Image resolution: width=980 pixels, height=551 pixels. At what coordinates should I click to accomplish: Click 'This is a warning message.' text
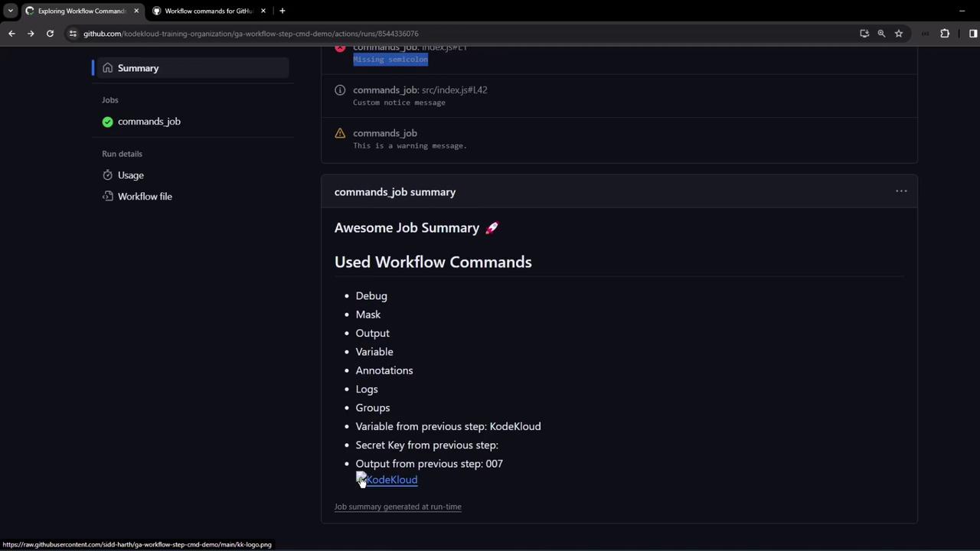[x=410, y=145]
